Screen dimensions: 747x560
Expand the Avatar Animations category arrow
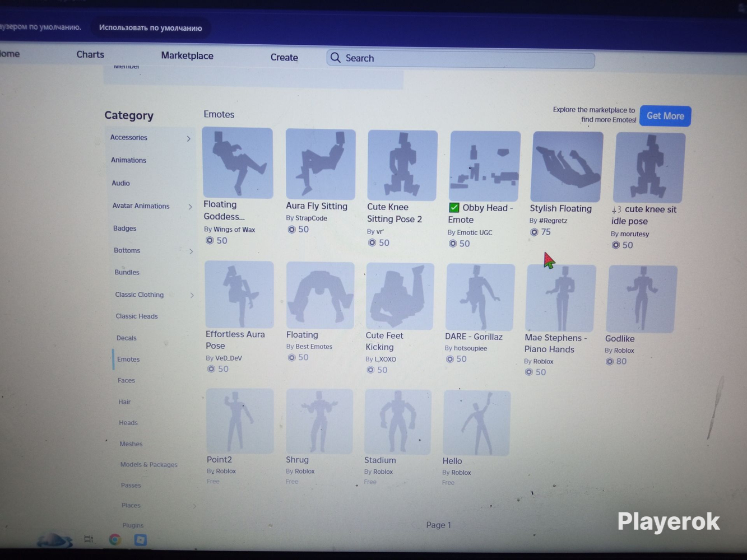point(191,207)
